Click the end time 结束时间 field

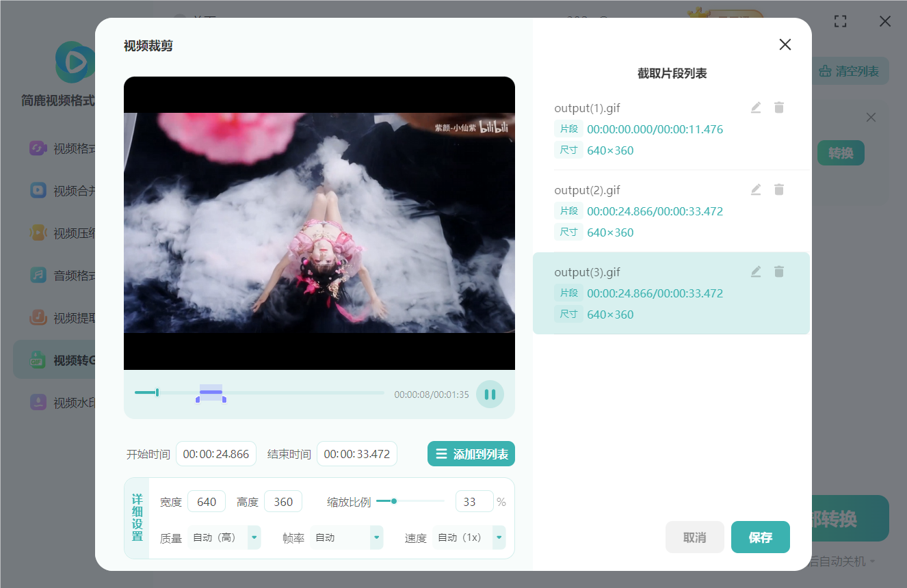[x=357, y=454]
